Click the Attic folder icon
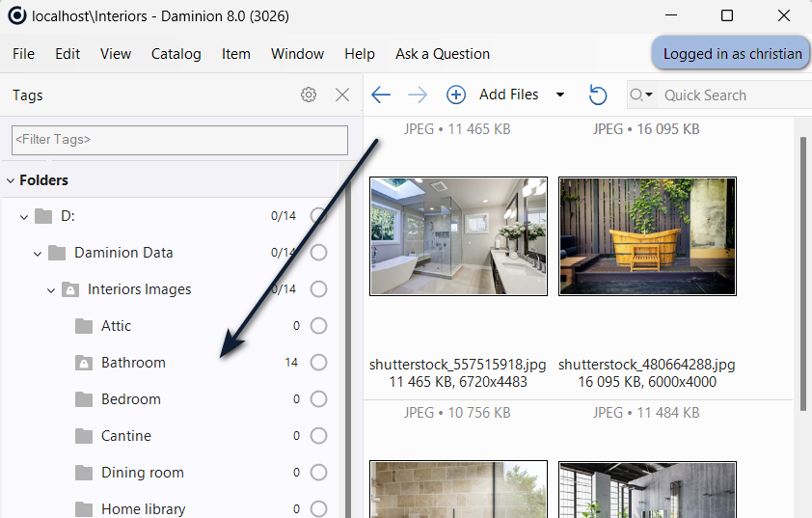 click(x=83, y=326)
